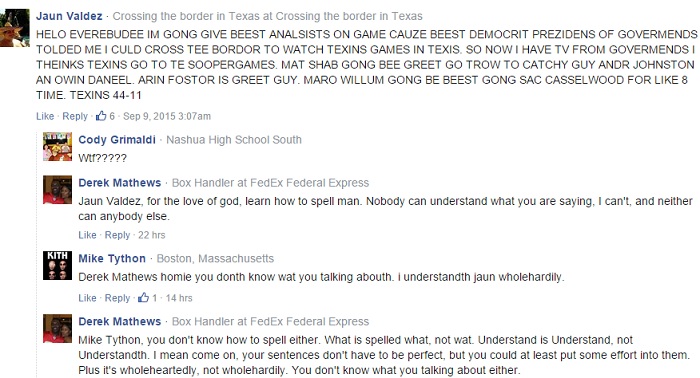Click the 22 hrs timestamp
The image size is (700, 378).
pyautogui.click(x=152, y=235)
